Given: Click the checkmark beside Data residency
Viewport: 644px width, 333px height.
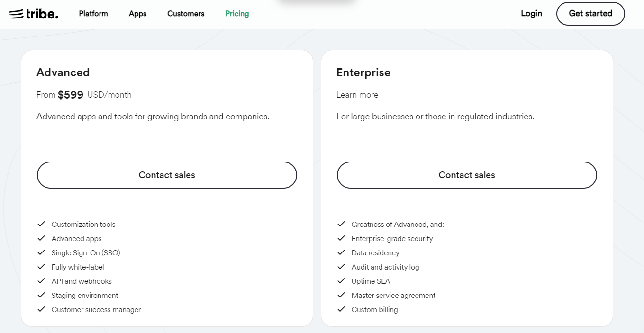Looking at the screenshot, I should click(341, 252).
